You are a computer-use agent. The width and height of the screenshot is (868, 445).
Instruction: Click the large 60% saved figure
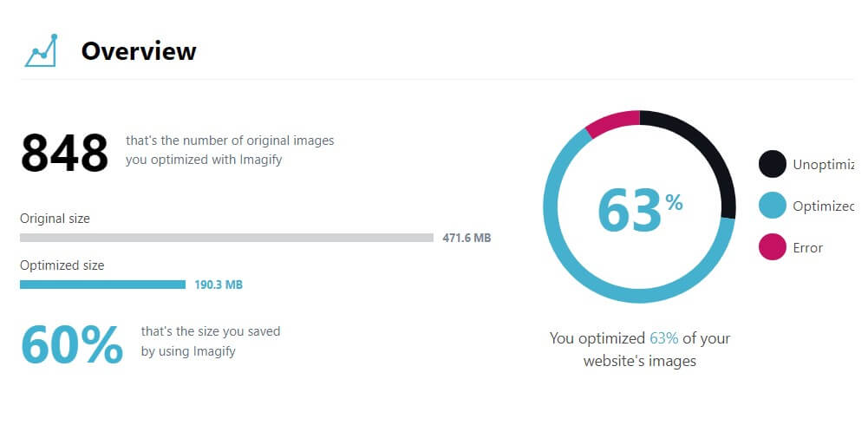[x=71, y=344]
